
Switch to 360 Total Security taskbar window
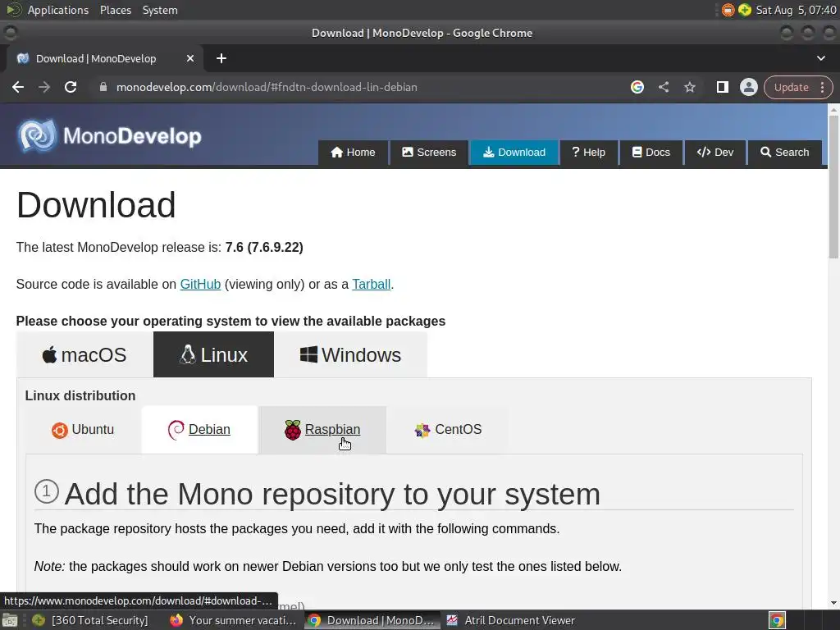click(90, 620)
